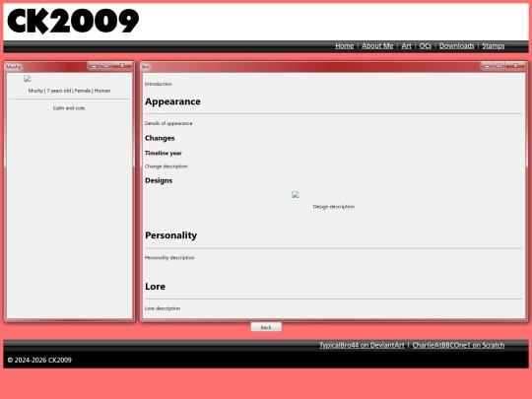The image size is (532, 399).
Task: Maximize the Mushy window
Action: pyautogui.click(x=106, y=66)
